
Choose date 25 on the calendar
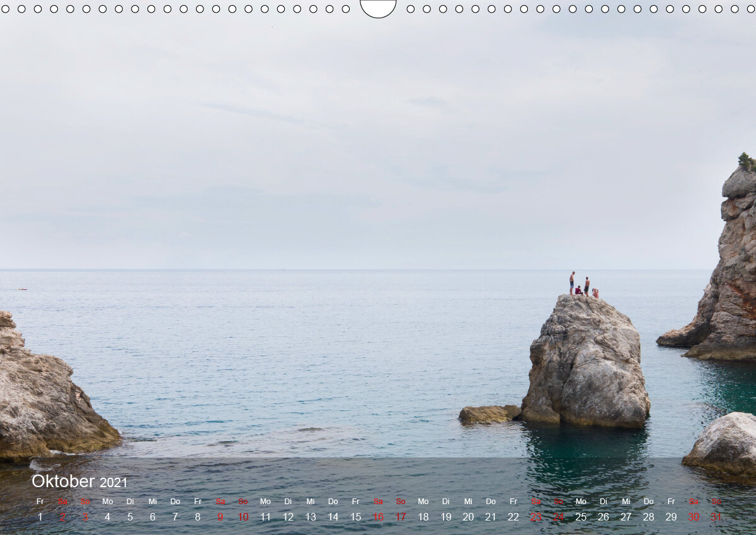(x=581, y=517)
